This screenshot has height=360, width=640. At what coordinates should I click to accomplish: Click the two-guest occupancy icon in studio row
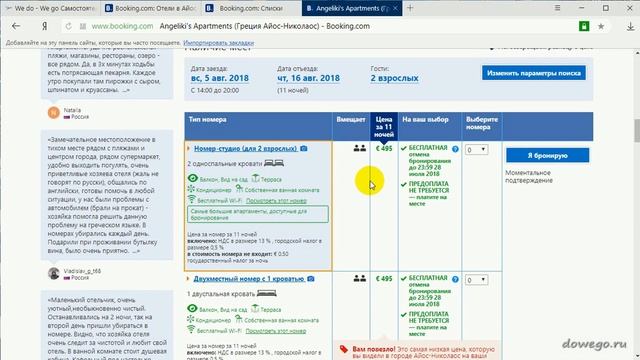tap(360, 148)
